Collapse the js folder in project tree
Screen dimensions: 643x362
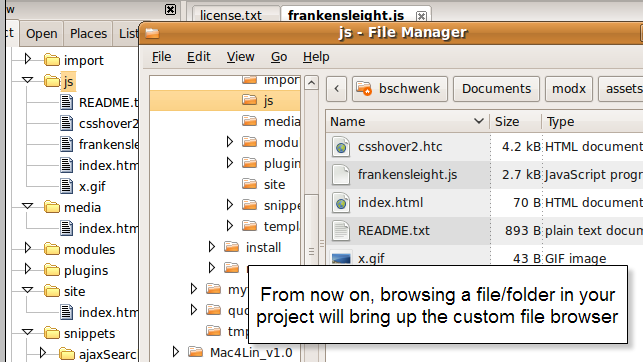[x=27, y=80]
